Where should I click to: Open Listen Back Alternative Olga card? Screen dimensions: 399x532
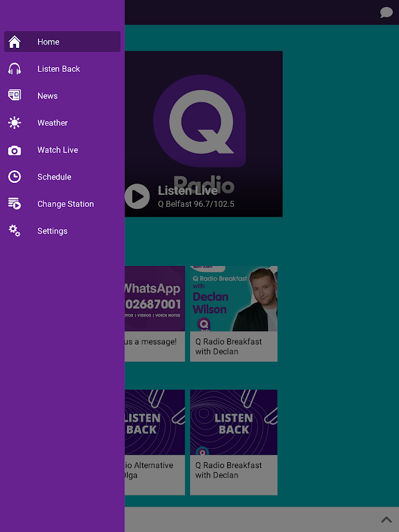[x=155, y=442]
